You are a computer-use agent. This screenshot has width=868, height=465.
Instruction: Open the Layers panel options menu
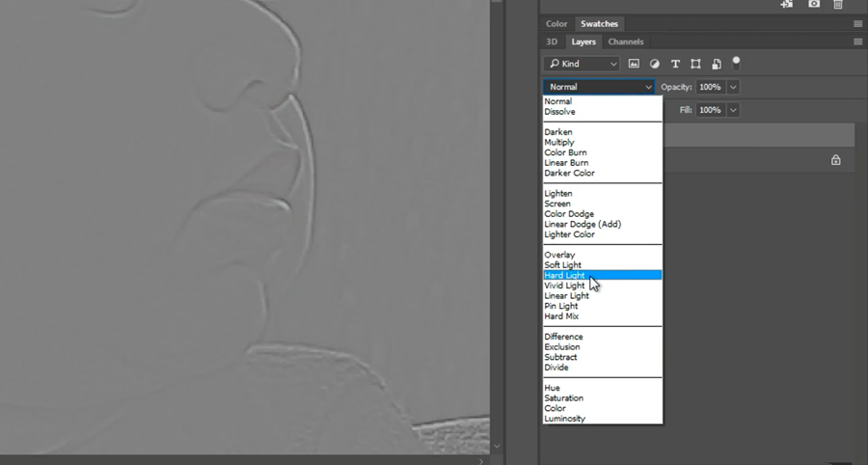point(858,41)
